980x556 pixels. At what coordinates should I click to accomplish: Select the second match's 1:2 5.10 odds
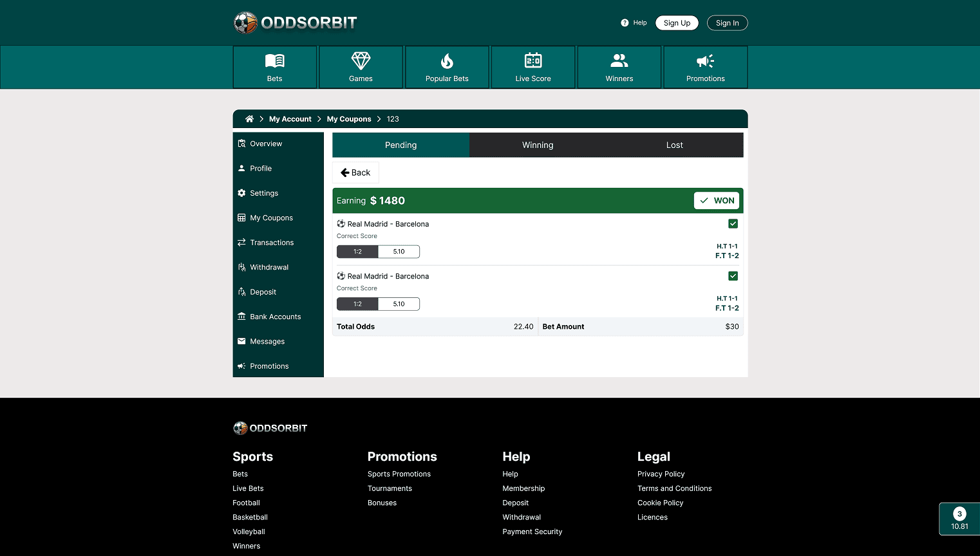click(378, 304)
